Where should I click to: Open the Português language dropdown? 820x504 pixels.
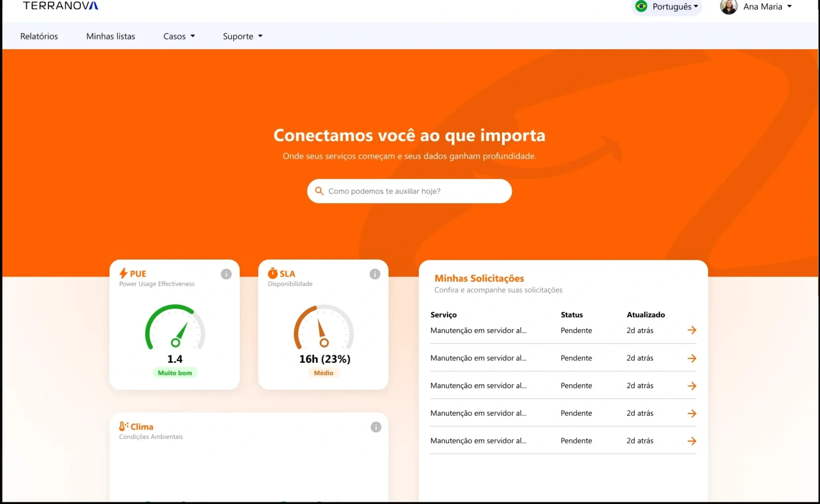(x=667, y=7)
